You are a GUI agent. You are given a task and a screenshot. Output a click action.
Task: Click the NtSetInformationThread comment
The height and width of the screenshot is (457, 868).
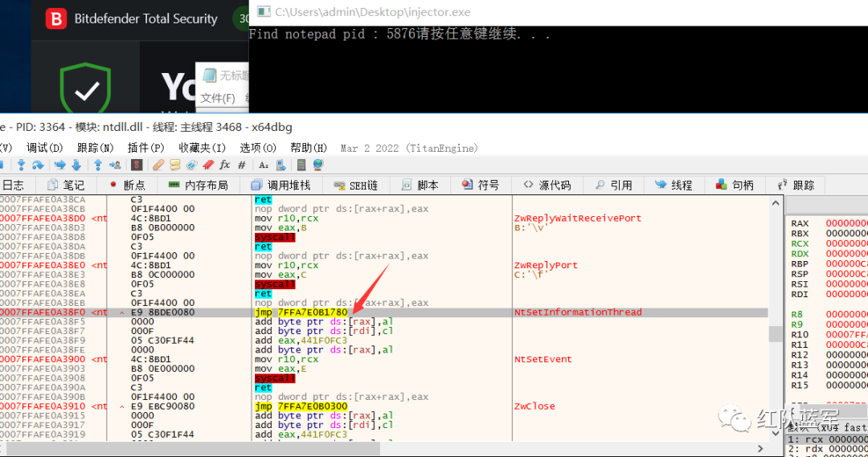point(578,312)
